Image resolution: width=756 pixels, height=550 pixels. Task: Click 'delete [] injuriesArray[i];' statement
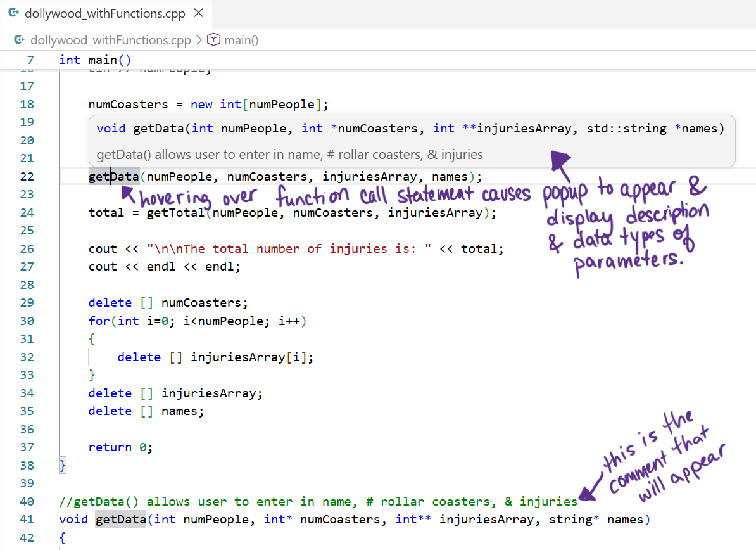pos(215,357)
